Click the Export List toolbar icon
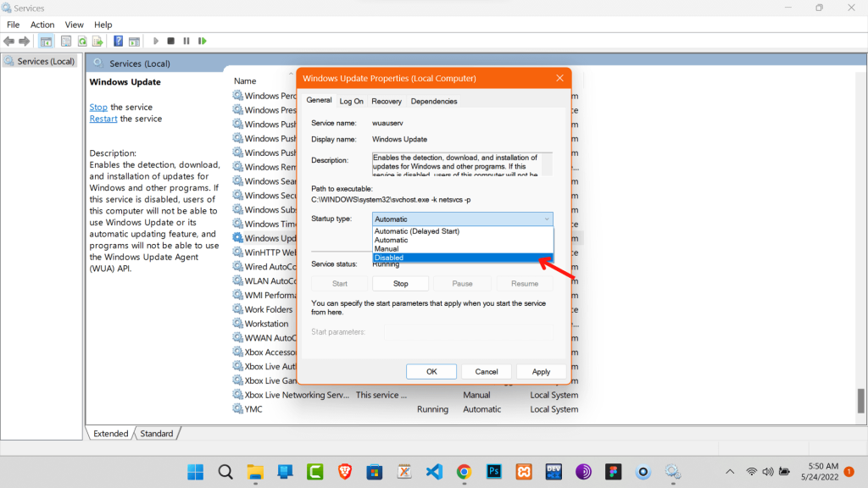 coord(97,41)
